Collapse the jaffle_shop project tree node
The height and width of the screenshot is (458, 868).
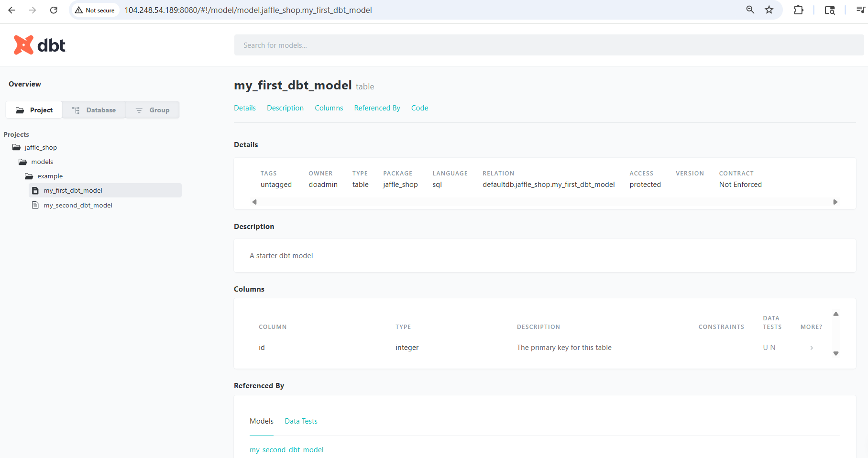click(x=41, y=147)
